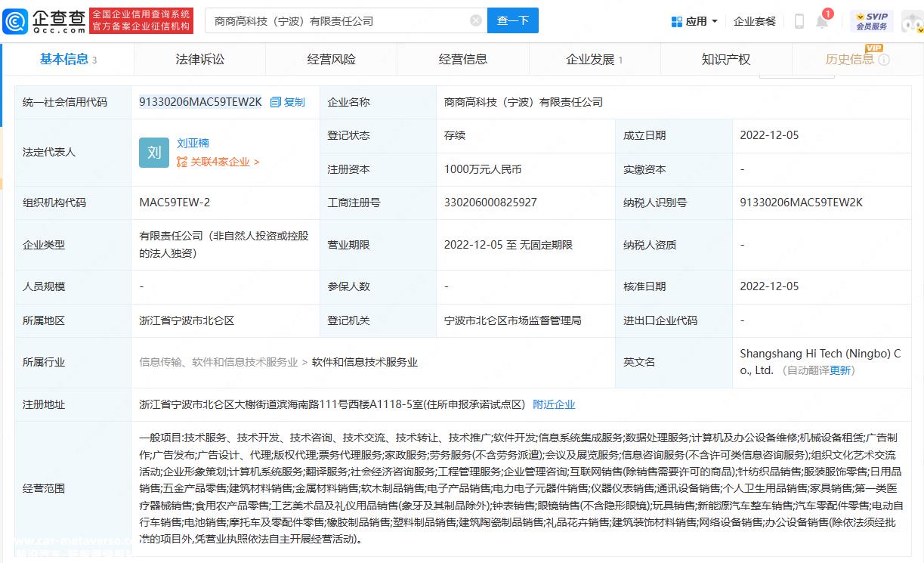Click the Qcc 企查查 logo
This screenshot has height=563, width=924.
(x=45, y=21)
